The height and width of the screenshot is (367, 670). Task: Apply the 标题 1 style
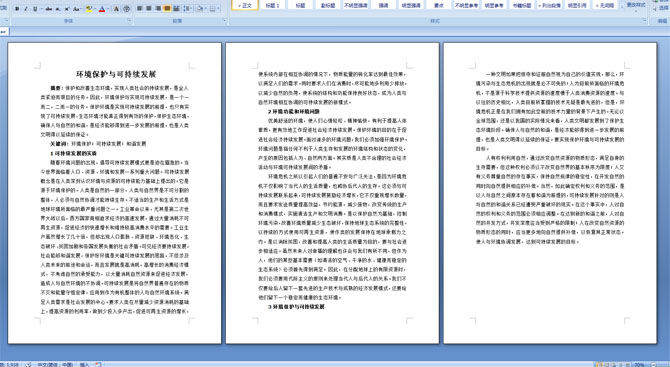(273, 6)
